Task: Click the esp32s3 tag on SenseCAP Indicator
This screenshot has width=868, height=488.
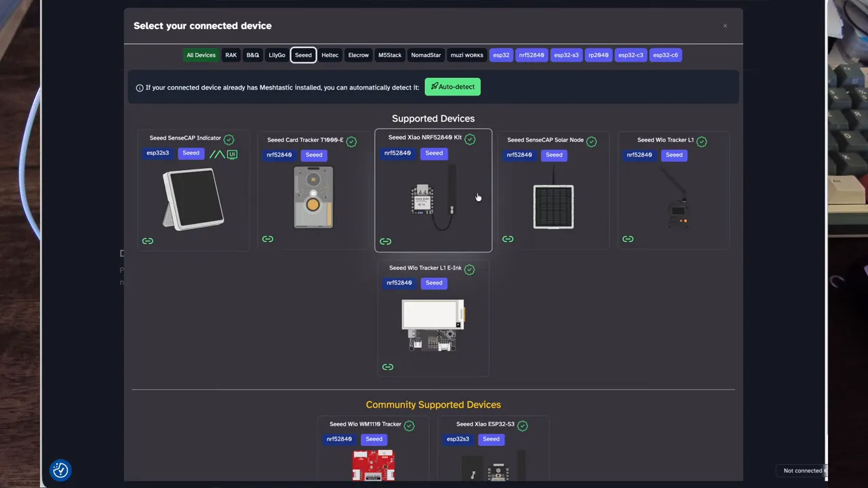Action: (158, 153)
